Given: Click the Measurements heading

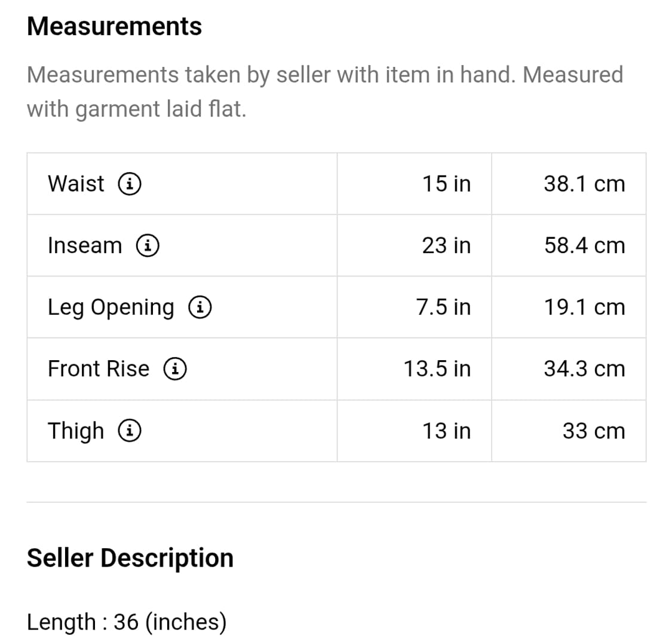Looking at the screenshot, I should tap(115, 26).
